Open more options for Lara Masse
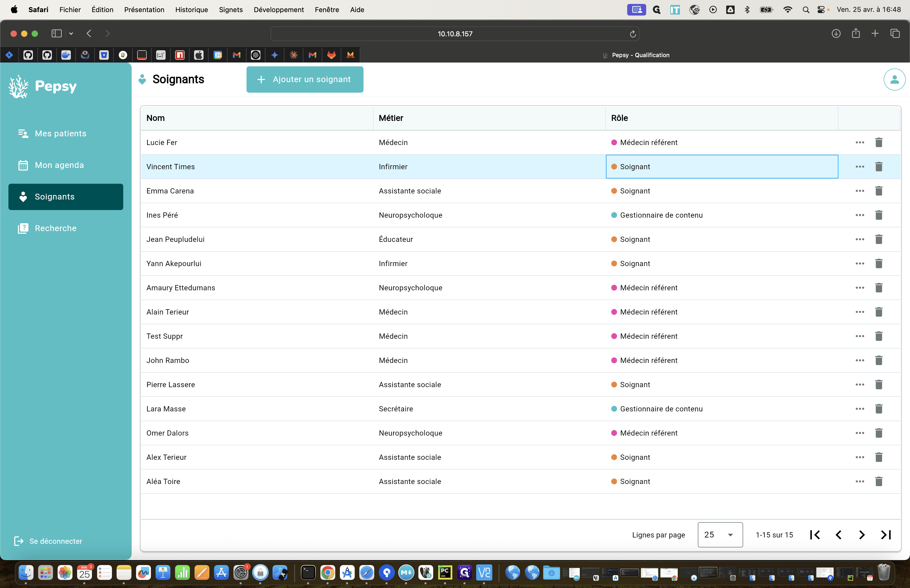 pyautogui.click(x=860, y=409)
